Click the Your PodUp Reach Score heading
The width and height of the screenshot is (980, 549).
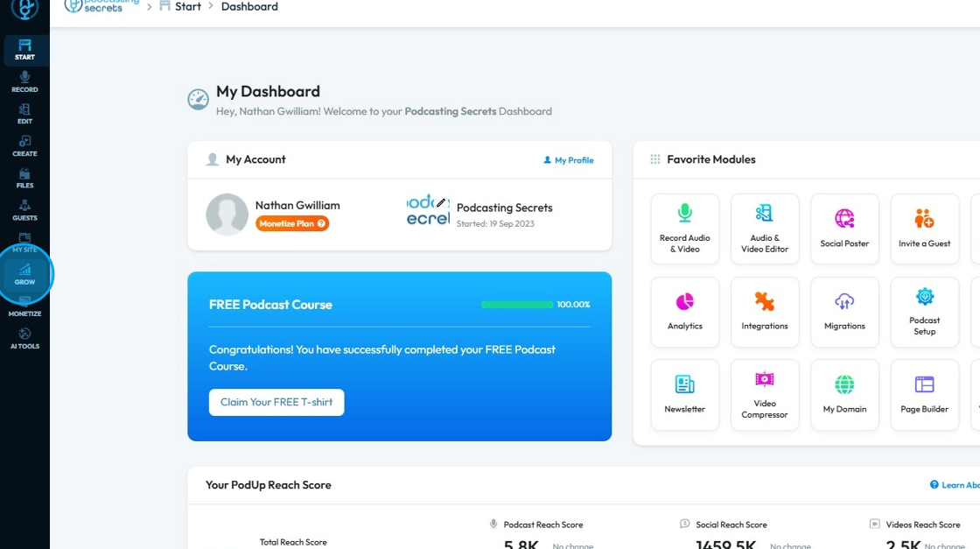268,484
